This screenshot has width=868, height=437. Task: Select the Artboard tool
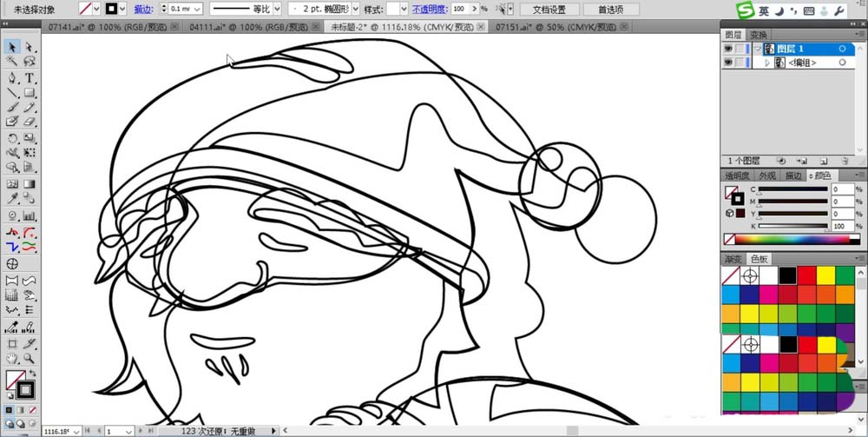coord(12,344)
